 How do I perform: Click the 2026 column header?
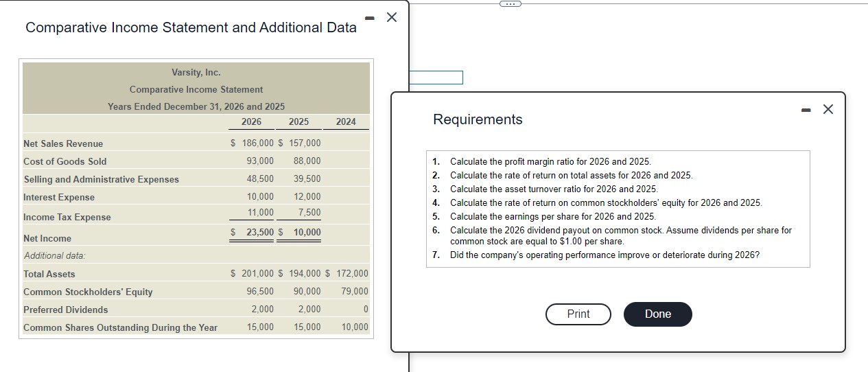point(252,121)
